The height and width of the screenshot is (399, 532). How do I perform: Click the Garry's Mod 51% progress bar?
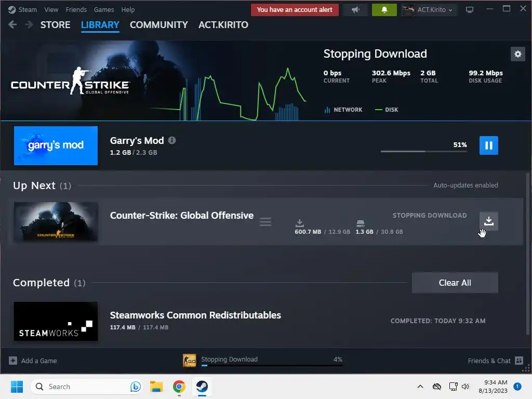pos(423,151)
